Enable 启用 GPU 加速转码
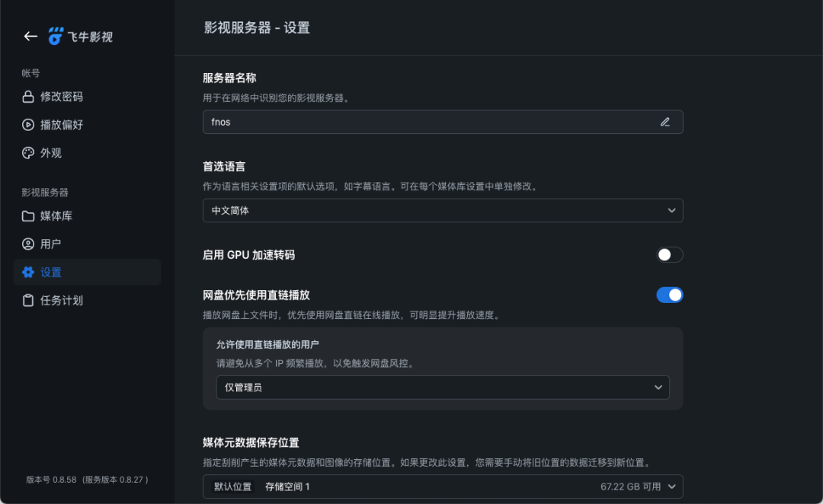The width and height of the screenshot is (823, 504). point(669,255)
